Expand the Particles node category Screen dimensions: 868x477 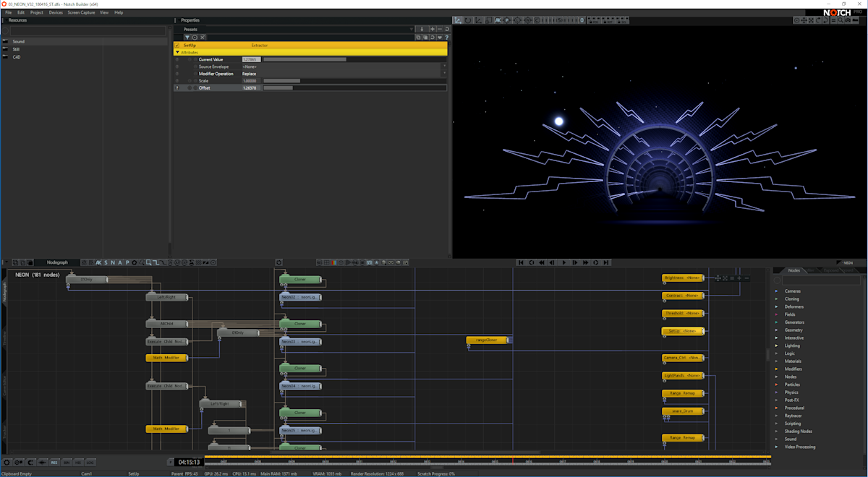pos(777,384)
